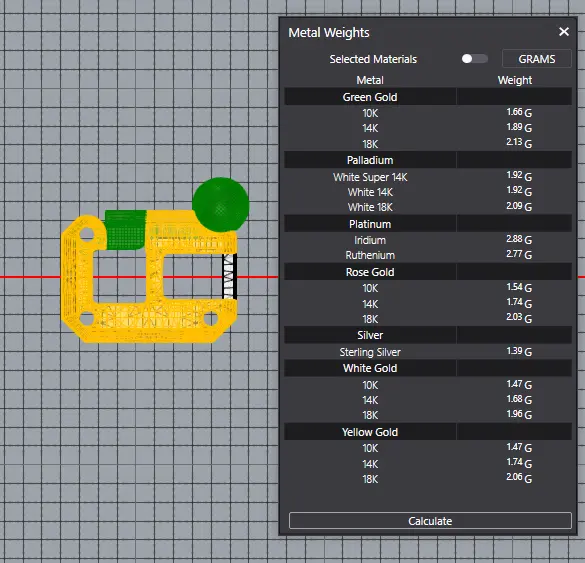This screenshot has height=563, width=585.
Task: Select the White Gold category header
Action: (428, 368)
